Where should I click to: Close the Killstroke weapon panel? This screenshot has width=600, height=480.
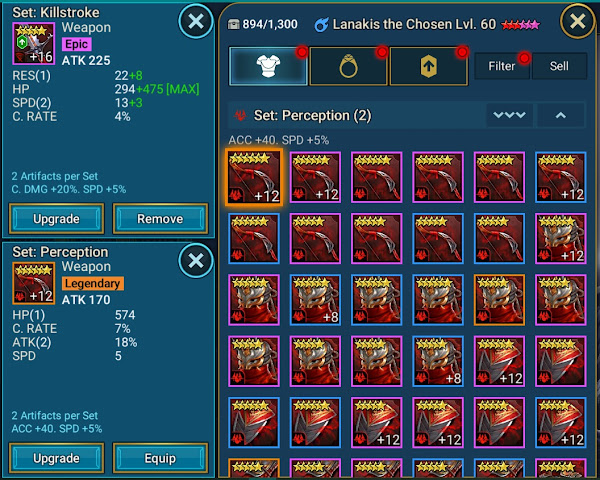[x=196, y=21]
